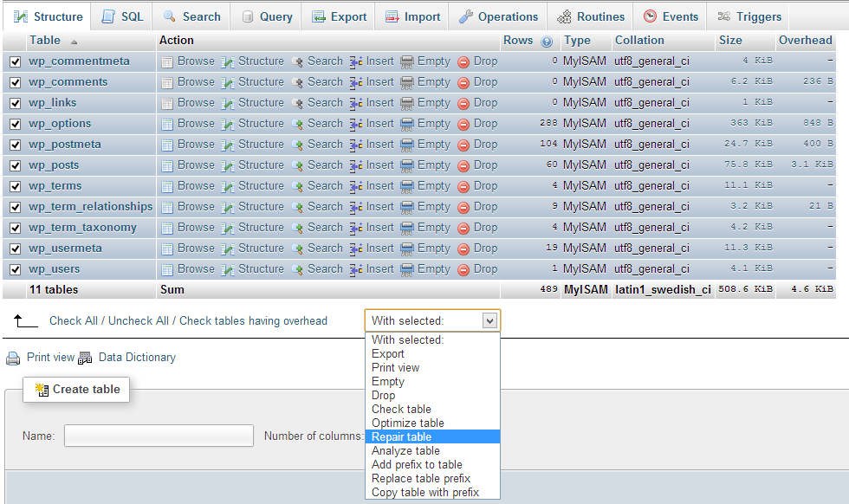The height and width of the screenshot is (504, 849).
Task: Click the Print view printer icon
Action: coord(13,358)
